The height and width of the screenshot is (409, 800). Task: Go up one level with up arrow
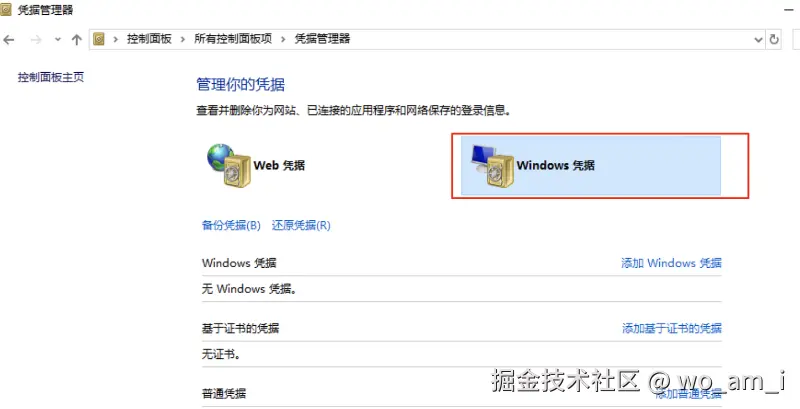point(77,39)
